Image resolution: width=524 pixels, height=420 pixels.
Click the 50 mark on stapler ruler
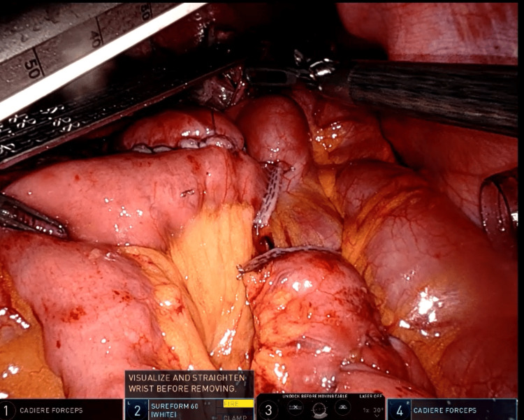click(x=33, y=69)
